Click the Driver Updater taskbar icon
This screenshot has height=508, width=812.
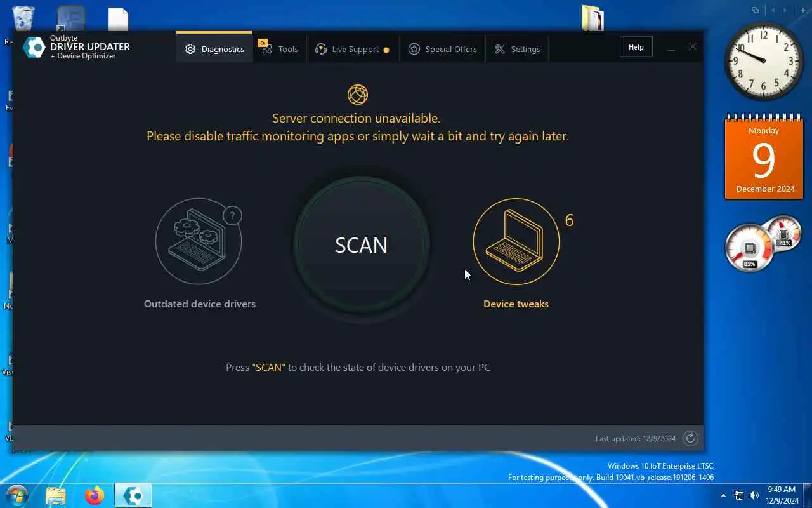[133, 495]
